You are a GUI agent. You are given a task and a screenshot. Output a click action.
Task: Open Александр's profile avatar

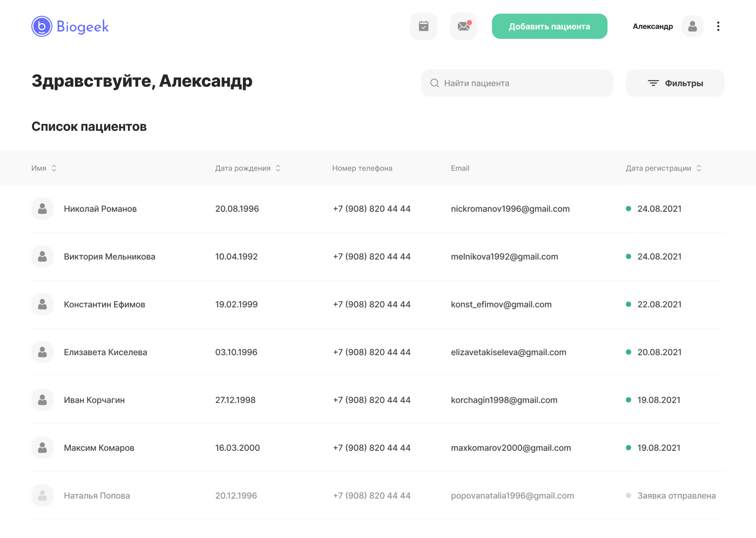(692, 26)
